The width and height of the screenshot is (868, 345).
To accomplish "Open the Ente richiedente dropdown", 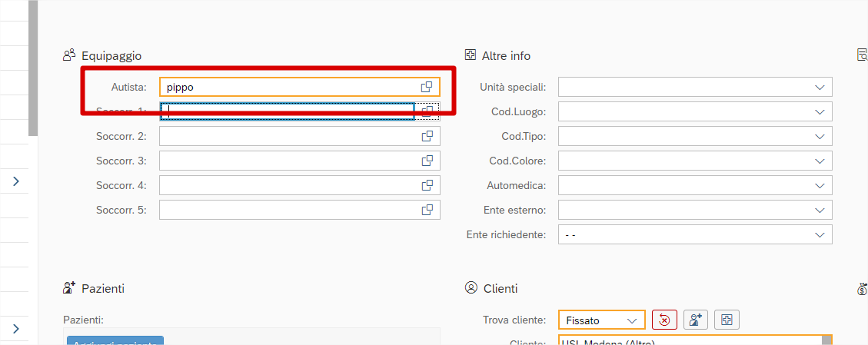I will (820, 234).
